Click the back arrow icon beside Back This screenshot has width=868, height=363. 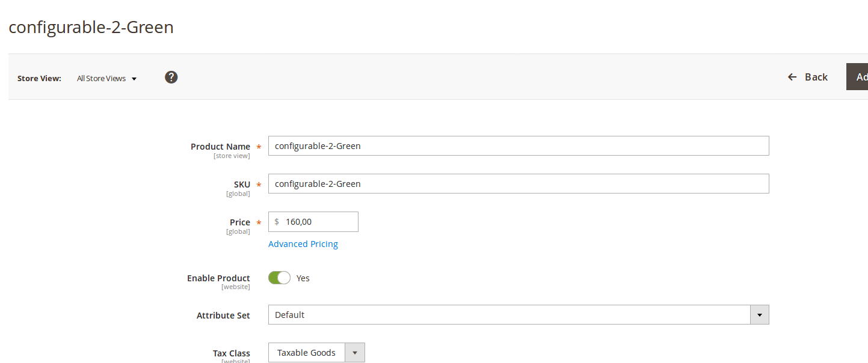click(792, 77)
